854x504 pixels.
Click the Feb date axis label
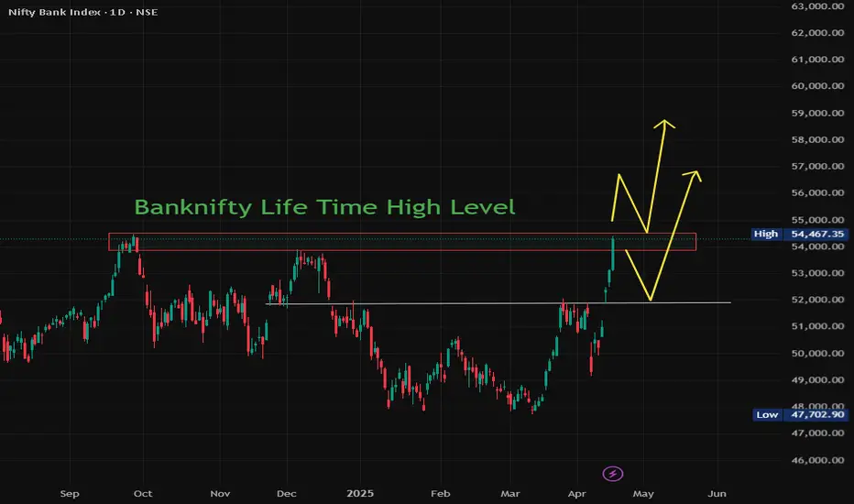[440, 494]
